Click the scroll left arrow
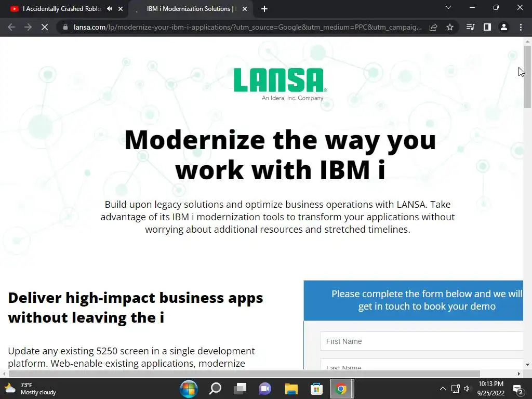532x399 pixels. (4, 374)
